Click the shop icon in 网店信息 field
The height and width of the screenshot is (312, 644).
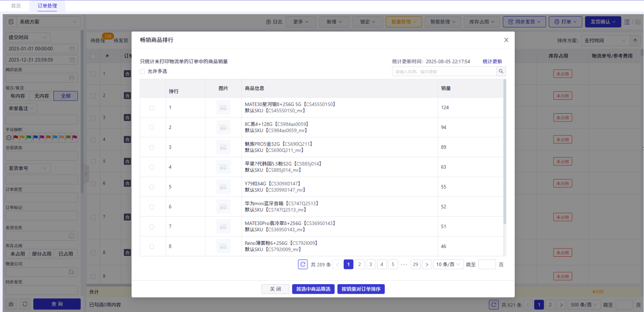(72, 78)
